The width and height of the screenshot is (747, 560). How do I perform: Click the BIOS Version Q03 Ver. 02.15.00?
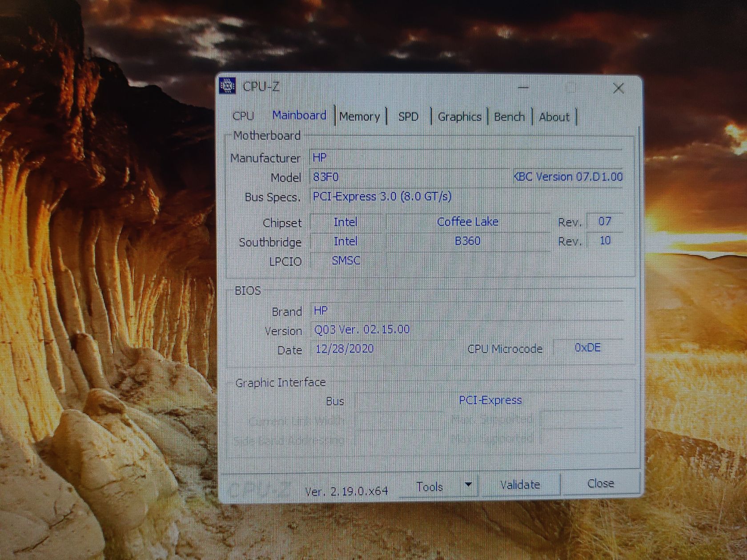pyautogui.click(x=362, y=330)
